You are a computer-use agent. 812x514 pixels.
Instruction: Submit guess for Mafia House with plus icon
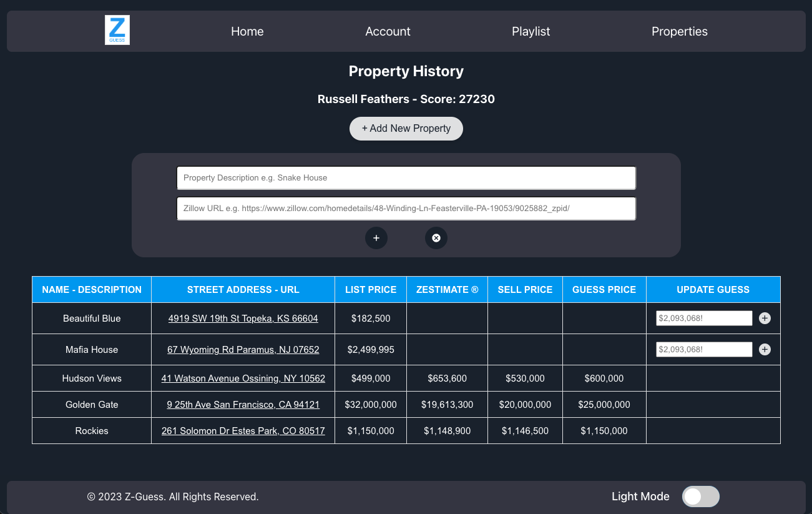point(765,350)
